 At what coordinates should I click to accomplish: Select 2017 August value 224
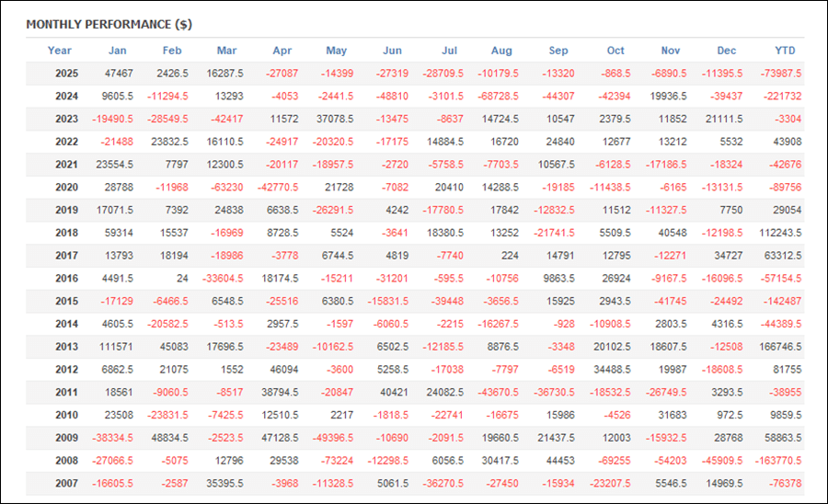tap(510, 256)
